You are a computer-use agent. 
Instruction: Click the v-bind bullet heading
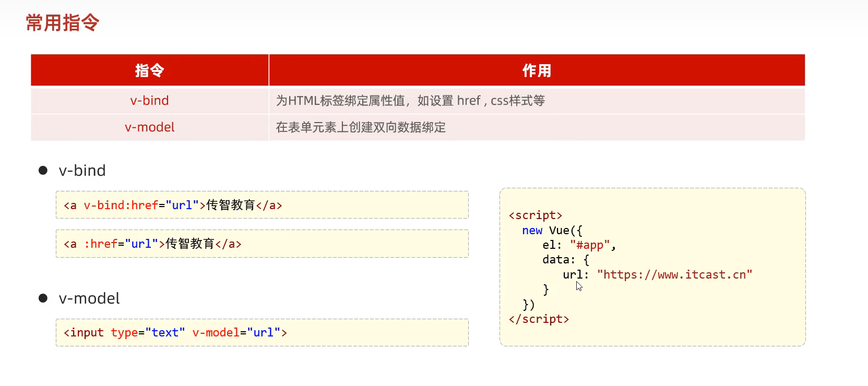tap(82, 171)
